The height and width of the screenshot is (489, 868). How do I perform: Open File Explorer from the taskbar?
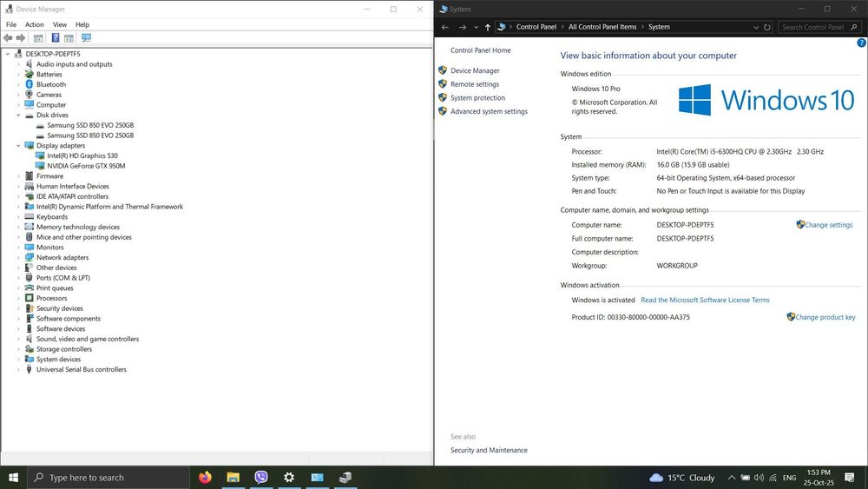[x=233, y=478]
